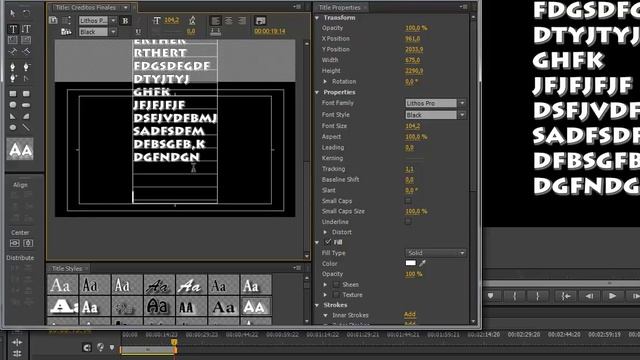Open Font Family dropdown showing Lithos Pro

[435, 103]
